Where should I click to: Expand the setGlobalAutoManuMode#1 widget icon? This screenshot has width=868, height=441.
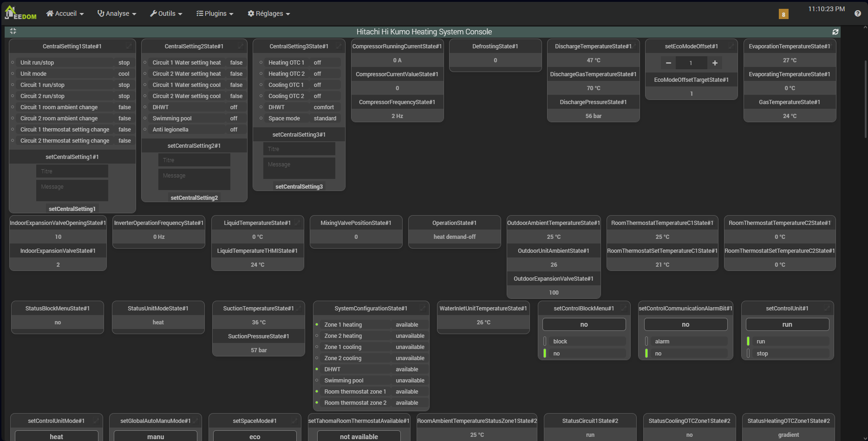pyautogui.click(x=195, y=421)
